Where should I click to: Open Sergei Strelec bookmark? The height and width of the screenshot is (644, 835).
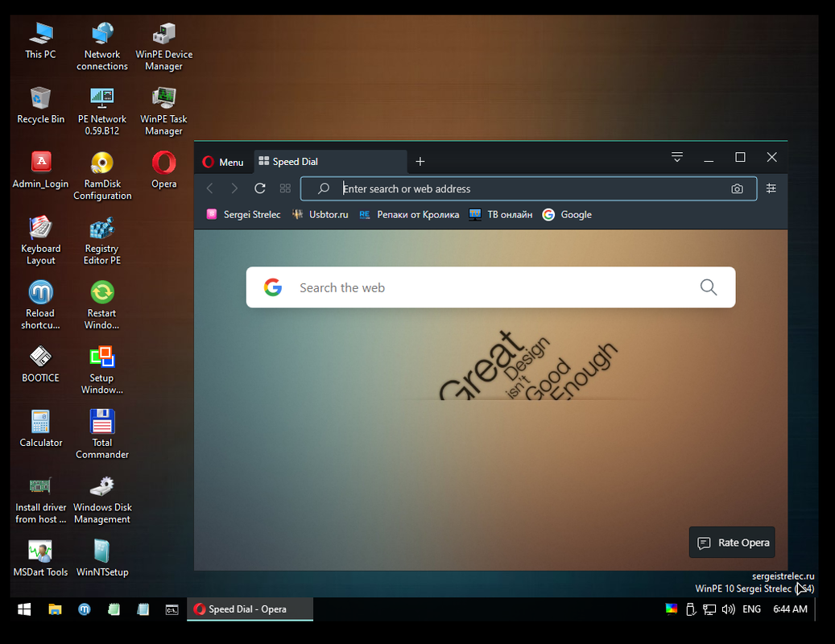243,214
